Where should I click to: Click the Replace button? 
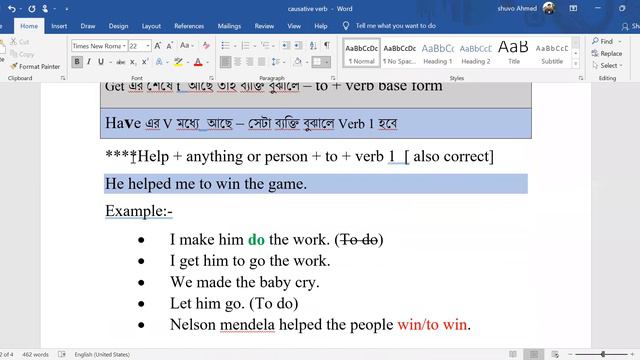(x=607, y=53)
